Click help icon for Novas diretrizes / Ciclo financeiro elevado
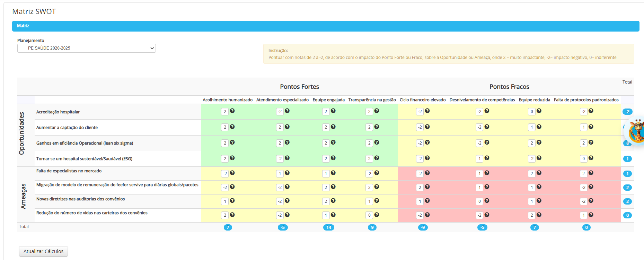644x260 pixels. pyautogui.click(x=427, y=201)
